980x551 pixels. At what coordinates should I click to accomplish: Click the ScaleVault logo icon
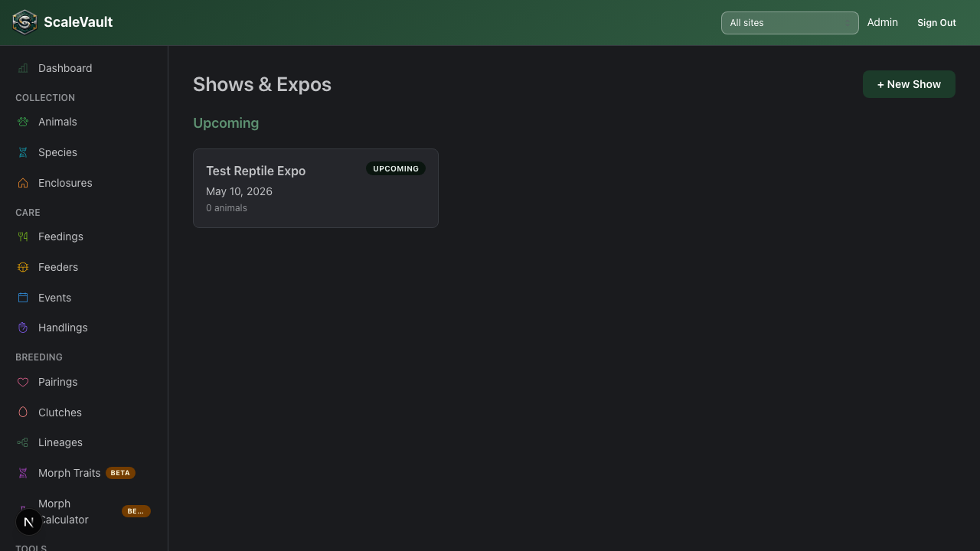[24, 22]
